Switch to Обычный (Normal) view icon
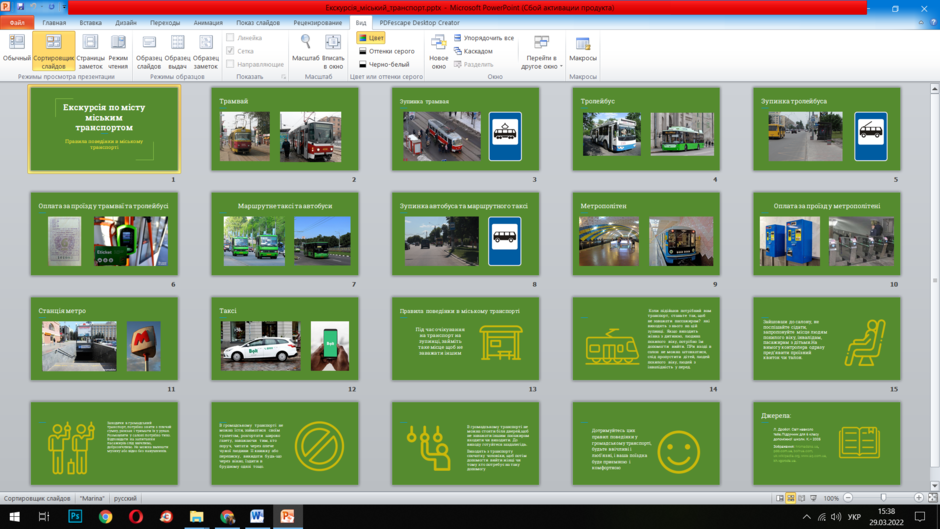This screenshot has height=529, width=940. (x=16, y=48)
